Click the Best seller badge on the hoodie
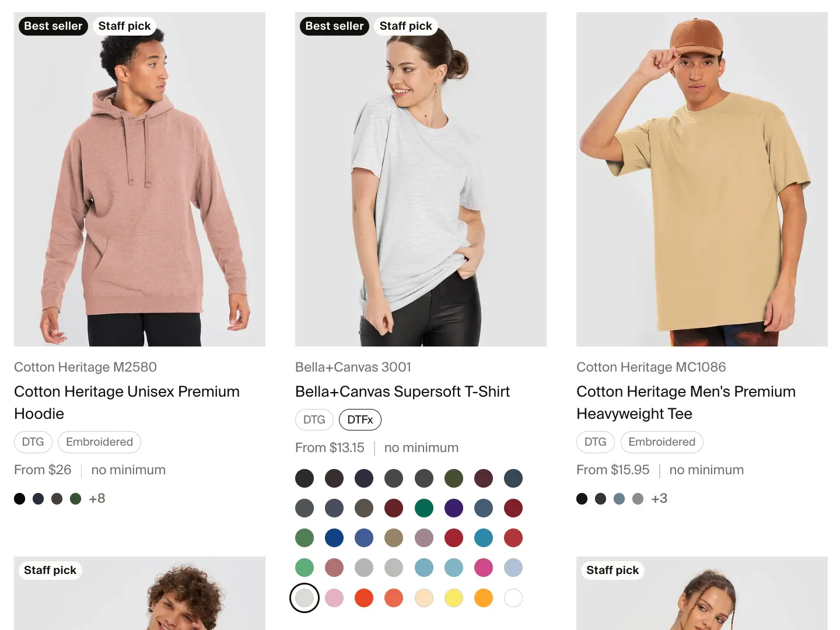The width and height of the screenshot is (840, 630). [x=52, y=26]
